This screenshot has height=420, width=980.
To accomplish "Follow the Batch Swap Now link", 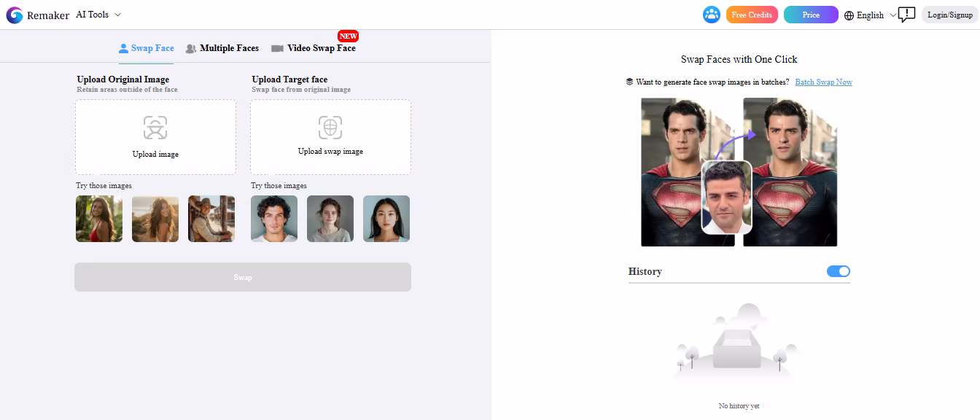I will 823,82.
